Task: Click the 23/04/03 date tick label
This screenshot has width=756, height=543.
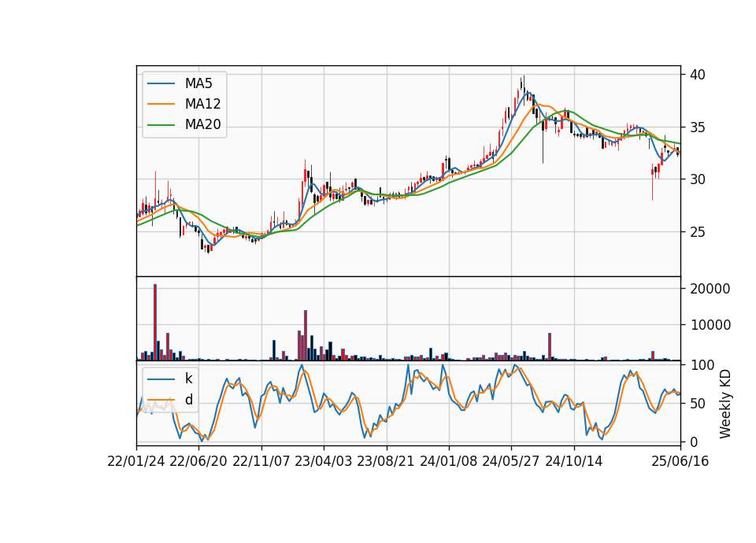Action: tap(324, 461)
